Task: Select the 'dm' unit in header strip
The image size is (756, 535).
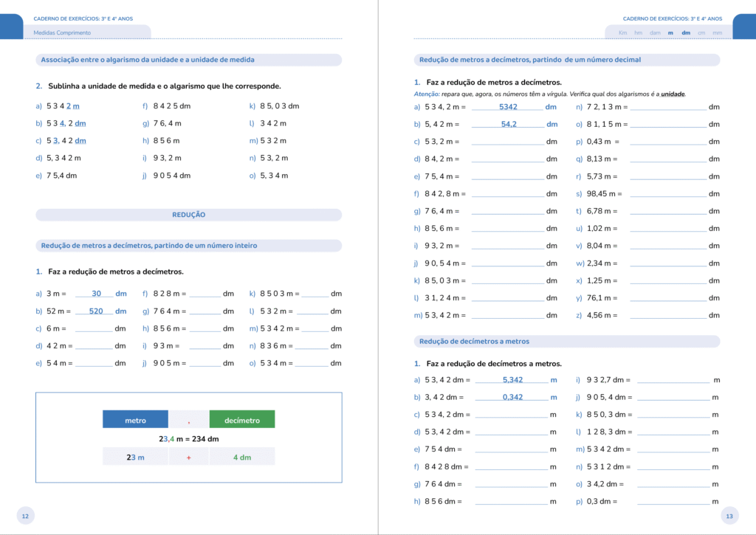Action: click(686, 32)
